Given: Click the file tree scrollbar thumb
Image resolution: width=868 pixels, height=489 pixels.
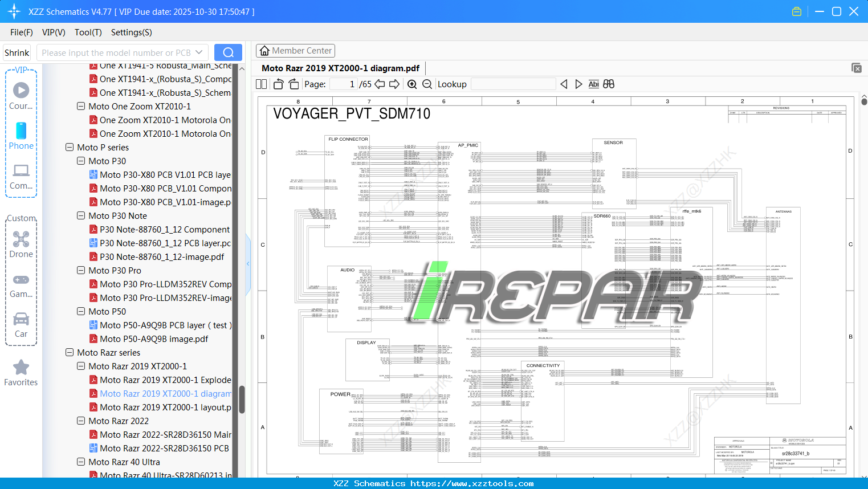Looking at the screenshot, I should (x=242, y=399).
